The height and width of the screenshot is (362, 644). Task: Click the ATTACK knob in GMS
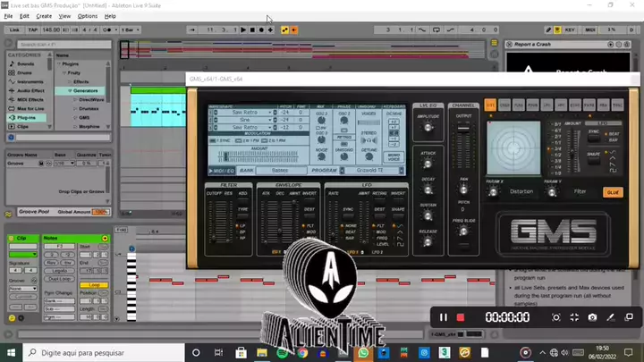(x=428, y=164)
